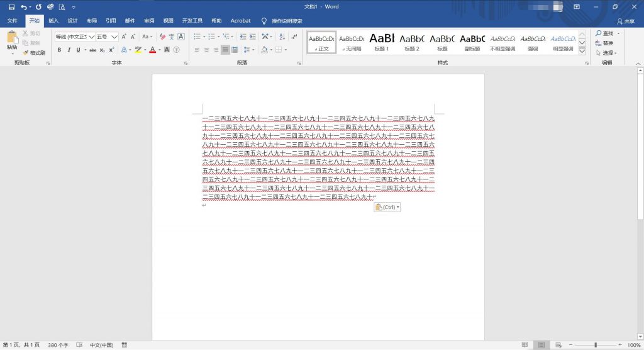Increase paragraph indent
The image size is (644, 350).
(x=253, y=37)
